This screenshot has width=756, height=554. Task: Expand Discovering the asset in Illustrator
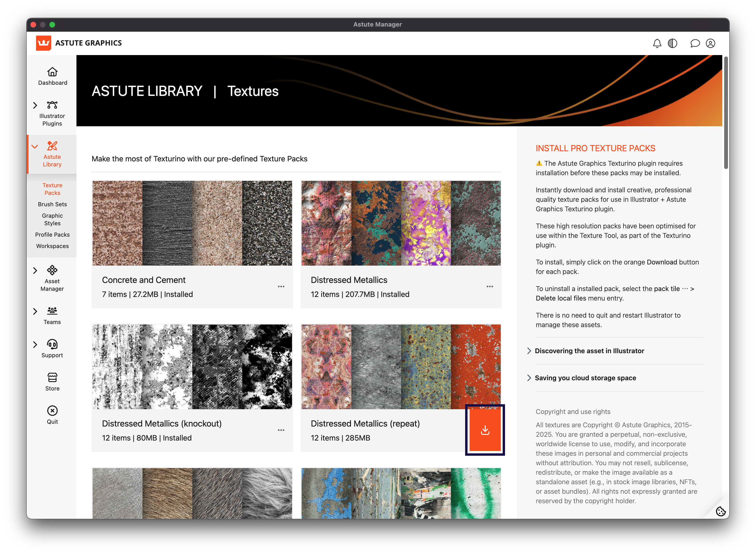pyautogui.click(x=589, y=351)
